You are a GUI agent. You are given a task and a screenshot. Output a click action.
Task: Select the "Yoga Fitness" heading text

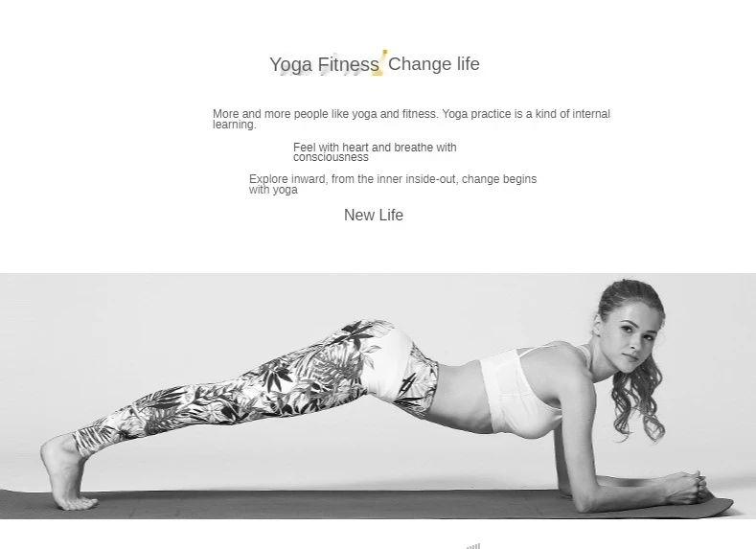(x=324, y=64)
